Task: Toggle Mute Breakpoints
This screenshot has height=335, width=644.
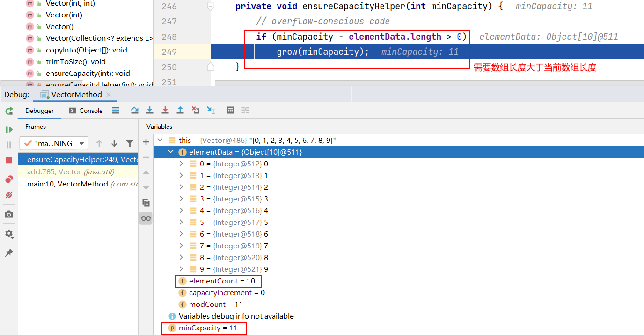Action: pyautogui.click(x=9, y=195)
